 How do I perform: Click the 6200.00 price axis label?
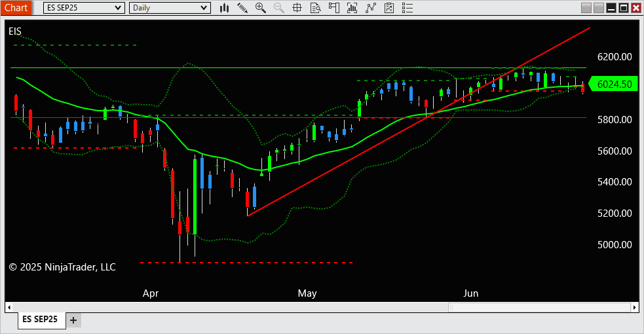click(x=615, y=56)
